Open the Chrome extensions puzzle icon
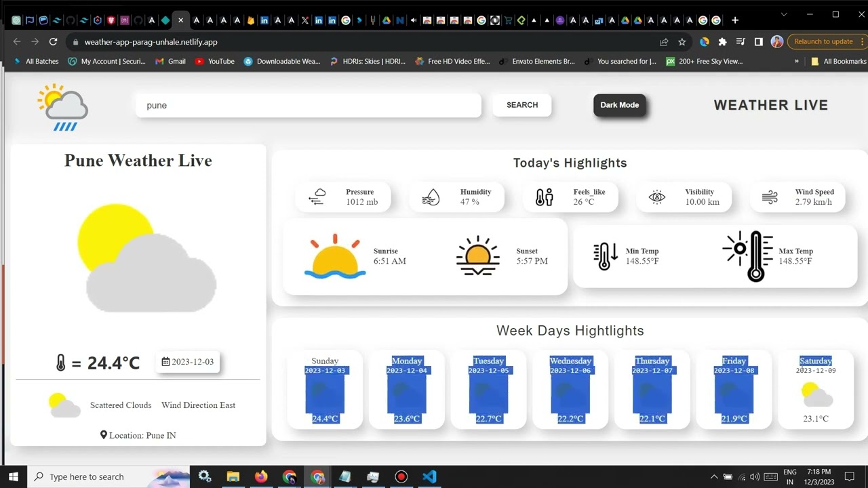Viewport: 868px width, 488px height. click(x=722, y=42)
